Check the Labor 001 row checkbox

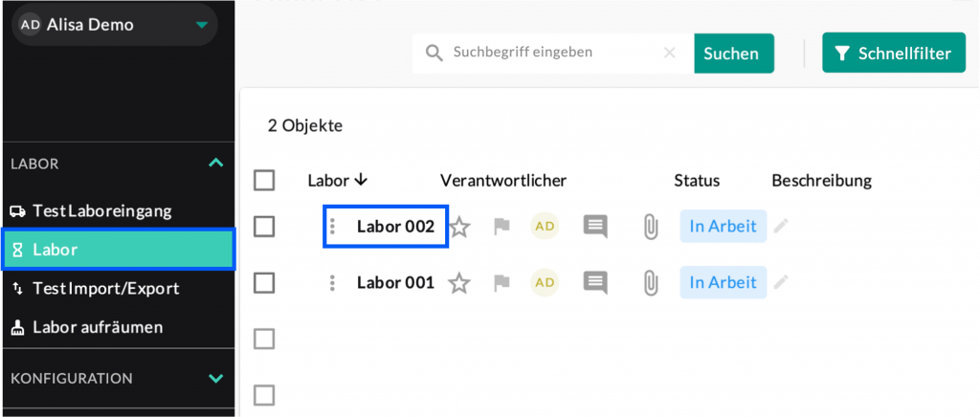click(x=264, y=282)
